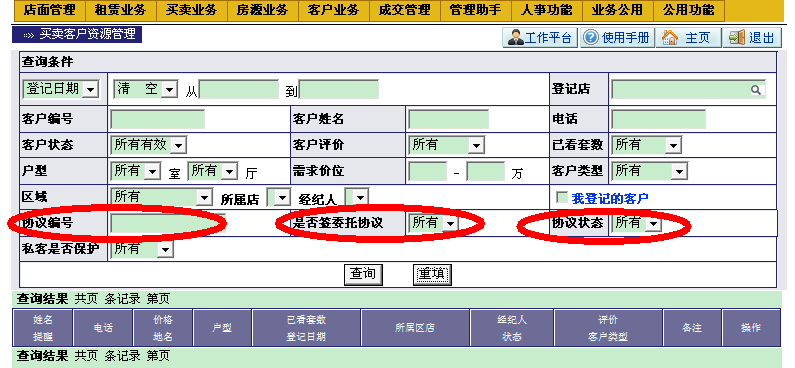Click the 退出 logout button

[752, 38]
